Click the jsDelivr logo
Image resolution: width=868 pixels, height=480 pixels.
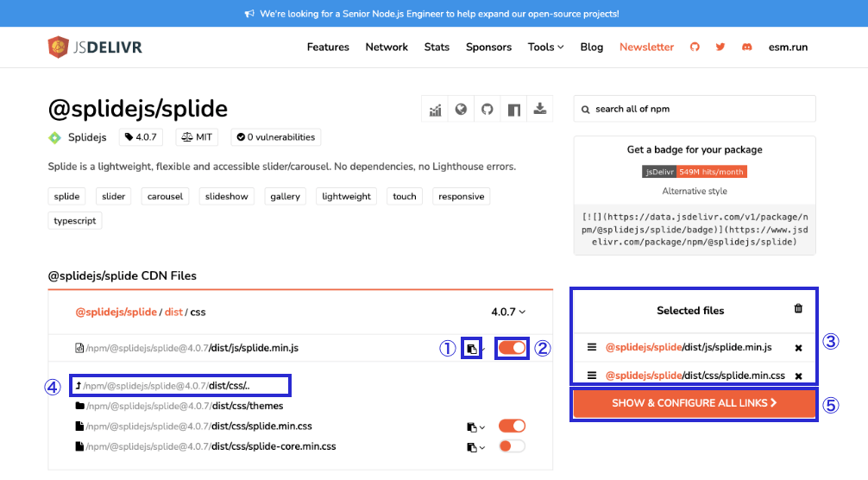95,47
